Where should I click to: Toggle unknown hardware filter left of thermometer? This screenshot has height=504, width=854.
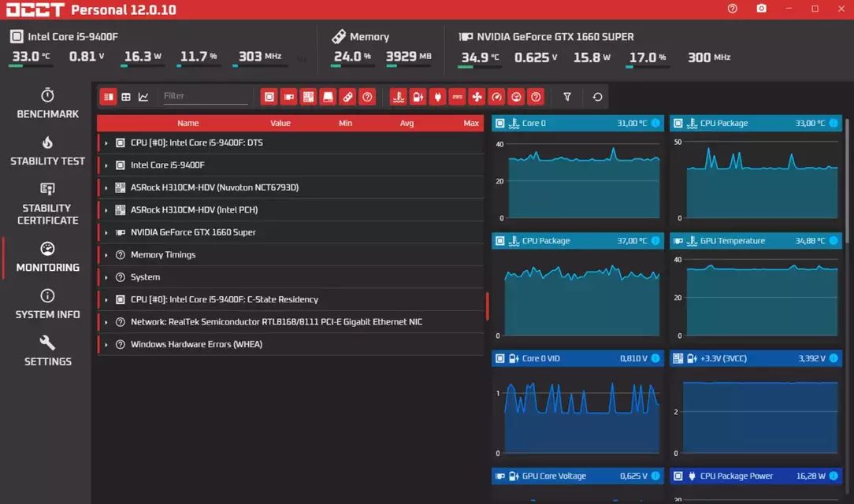point(367,97)
